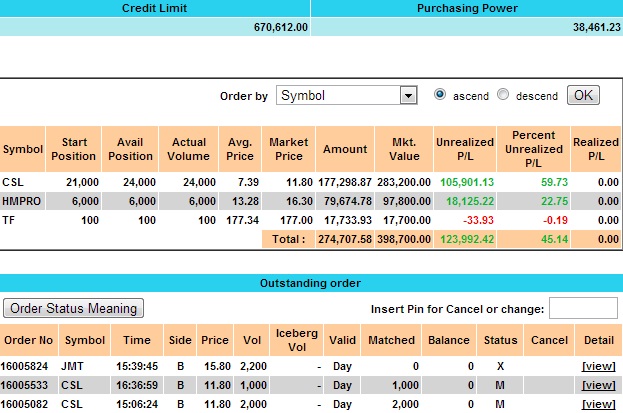Click the Market Price column header
Image resolution: width=623 pixels, height=413 pixels.
point(288,149)
